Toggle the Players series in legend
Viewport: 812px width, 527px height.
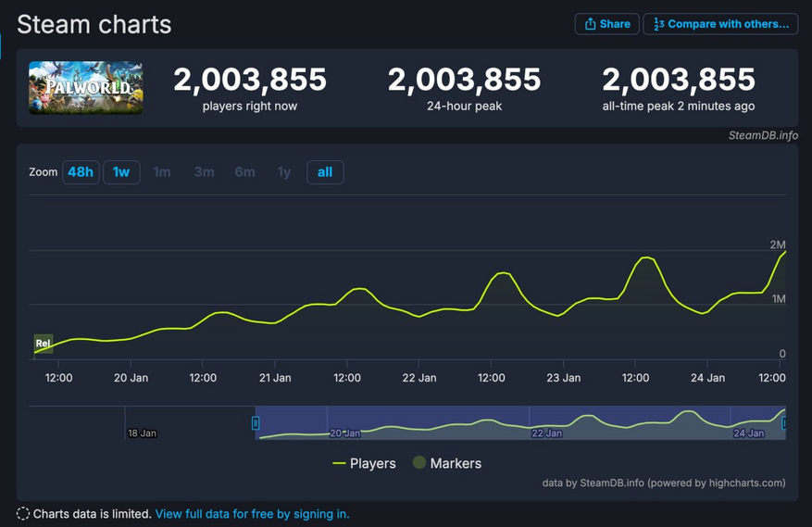[x=364, y=463]
